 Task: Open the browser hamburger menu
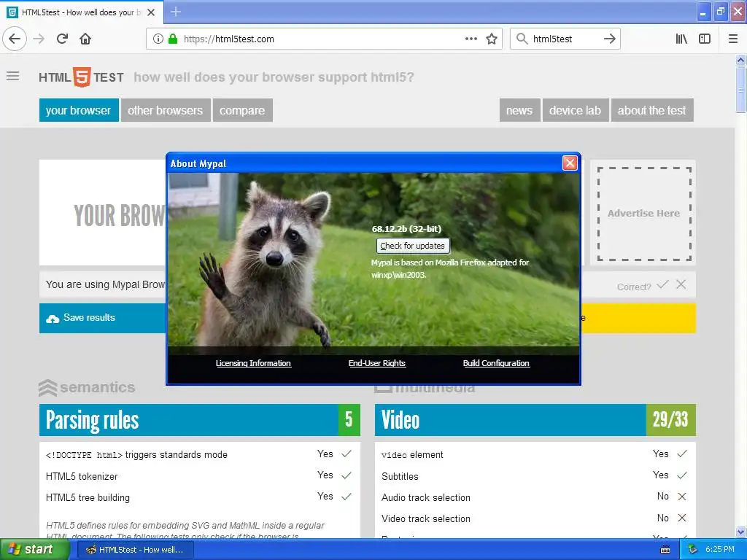[x=732, y=39]
